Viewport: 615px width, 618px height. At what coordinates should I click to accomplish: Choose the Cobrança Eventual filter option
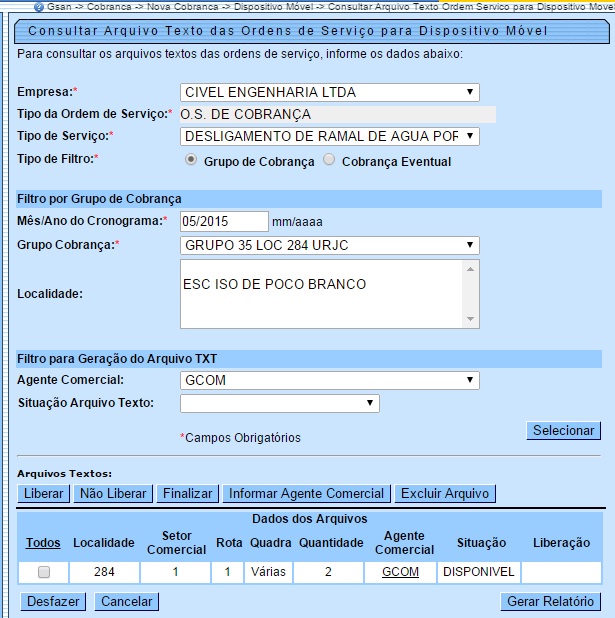(329, 160)
